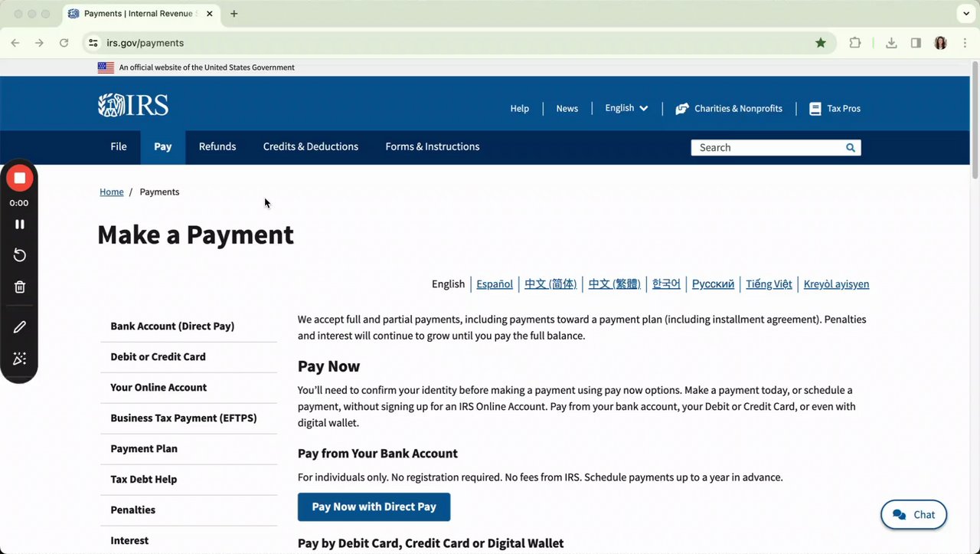The image size is (980, 554).
Task: Open the English language dropdown
Action: tap(626, 108)
